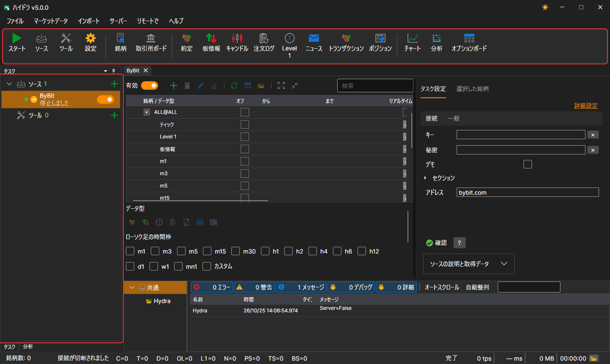Open the 約定 trades icon

point(187,38)
